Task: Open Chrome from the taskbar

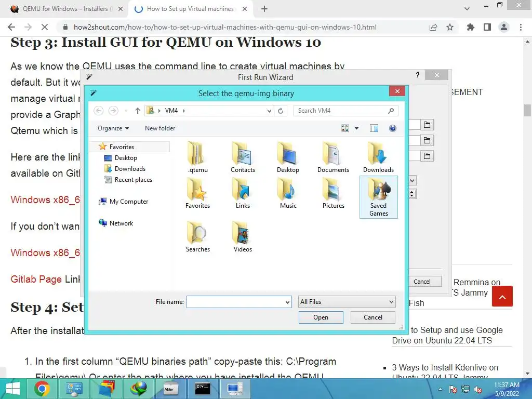Action: tap(42, 389)
